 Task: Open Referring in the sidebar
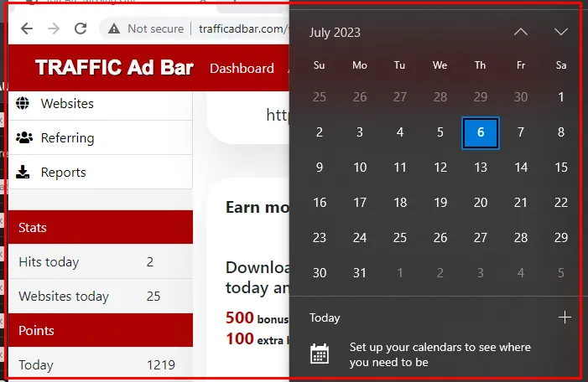(101, 138)
